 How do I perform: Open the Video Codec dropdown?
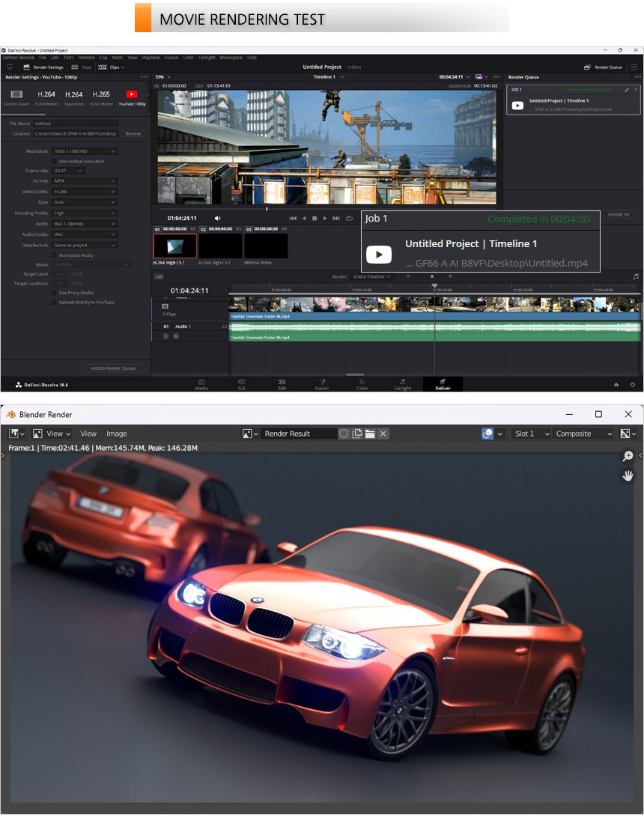pyautogui.click(x=85, y=192)
